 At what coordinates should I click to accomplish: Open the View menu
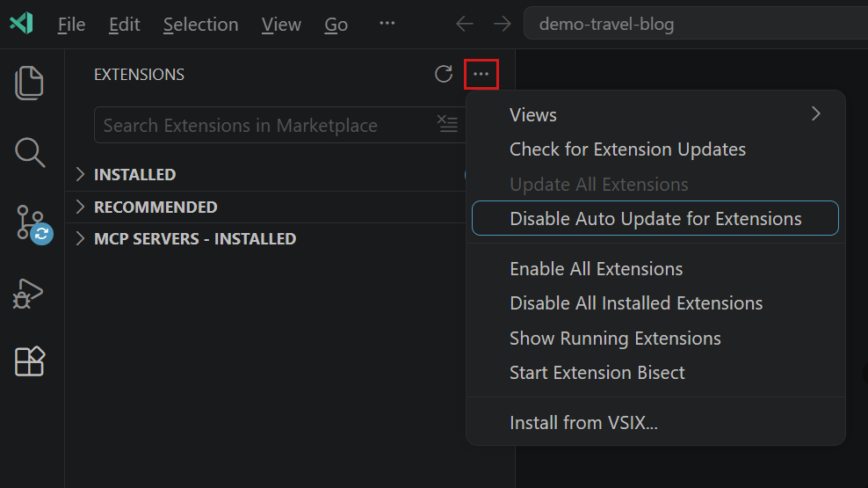pos(281,25)
